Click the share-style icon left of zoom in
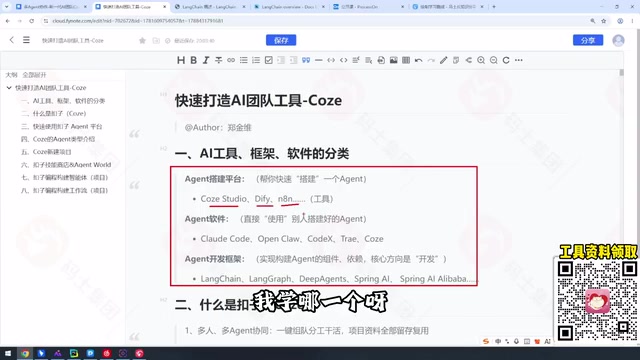The height and width of the screenshot is (360, 640). point(469,60)
